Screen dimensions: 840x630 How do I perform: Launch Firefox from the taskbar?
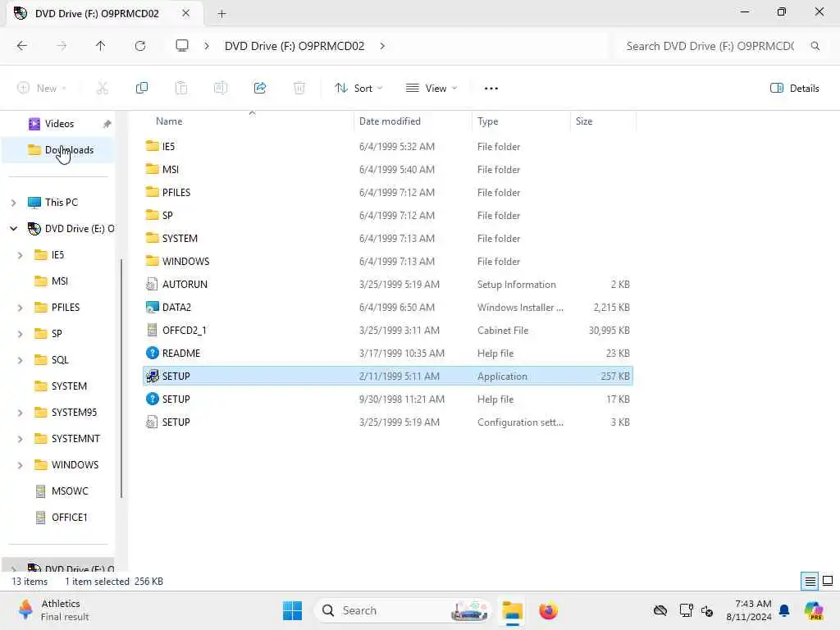click(x=548, y=610)
